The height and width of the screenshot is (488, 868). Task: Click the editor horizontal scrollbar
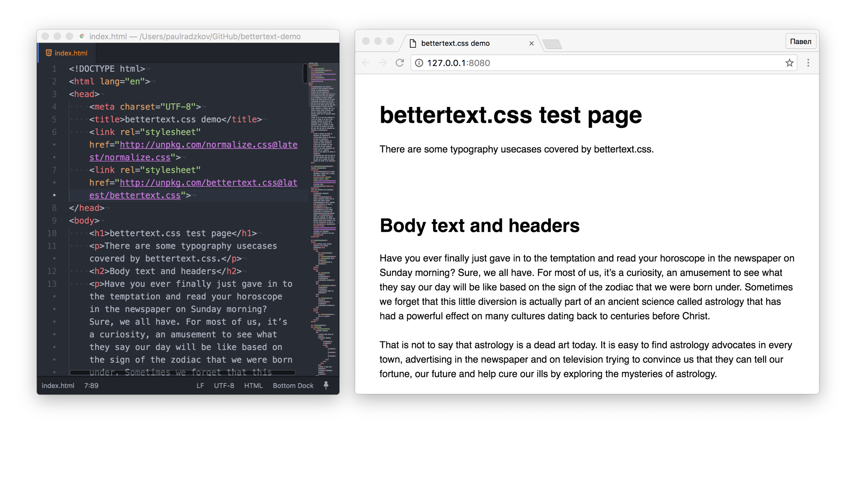click(183, 373)
